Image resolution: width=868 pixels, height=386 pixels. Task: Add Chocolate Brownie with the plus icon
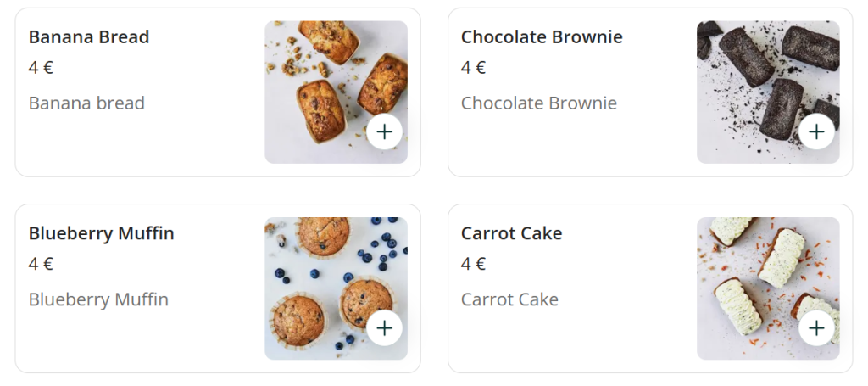[x=816, y=132]
